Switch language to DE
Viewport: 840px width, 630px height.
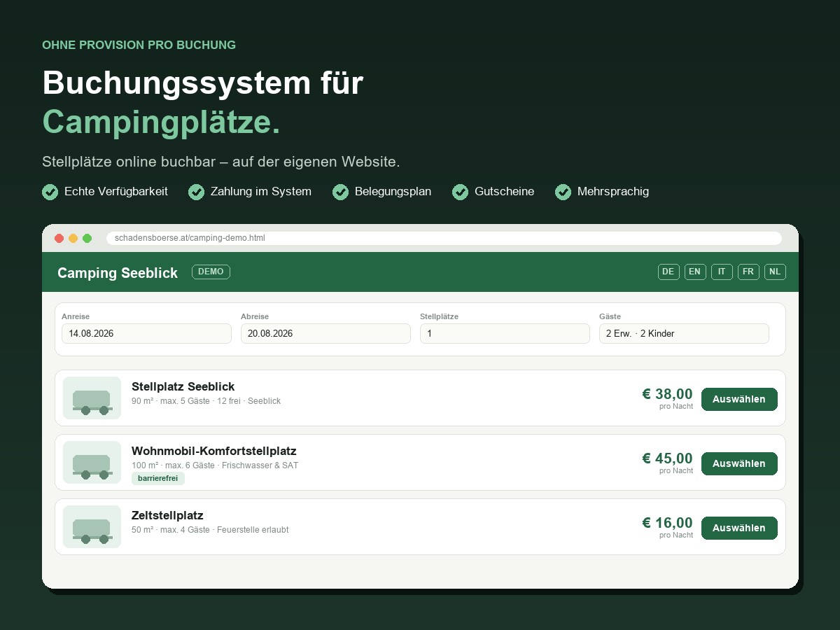[x=668, y=272]
